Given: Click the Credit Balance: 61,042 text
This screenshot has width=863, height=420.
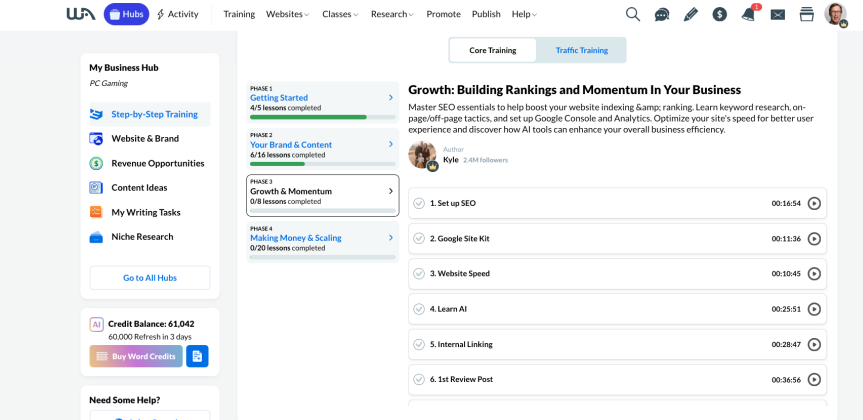Looking at the screenshot, I should [151, 324].
